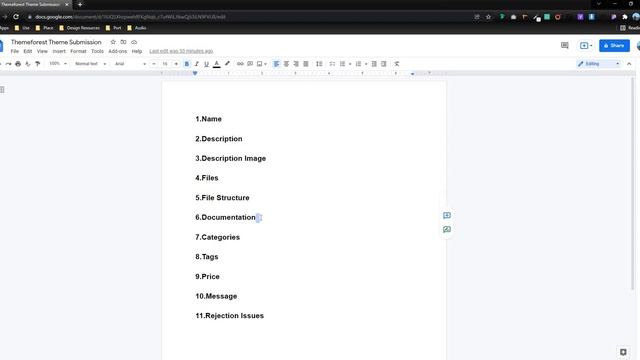Open the Insert menu

tap(59, 51)
